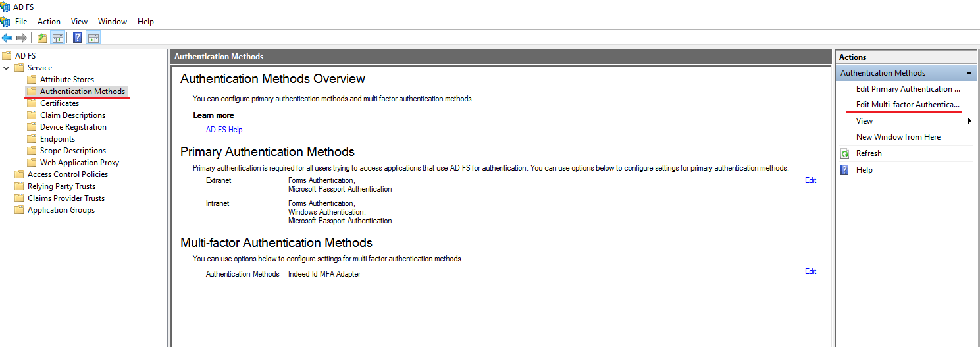Click the Forward arrow toolbar icon
The height and width of the screenshot is (347, 980).
click(22, 38)
